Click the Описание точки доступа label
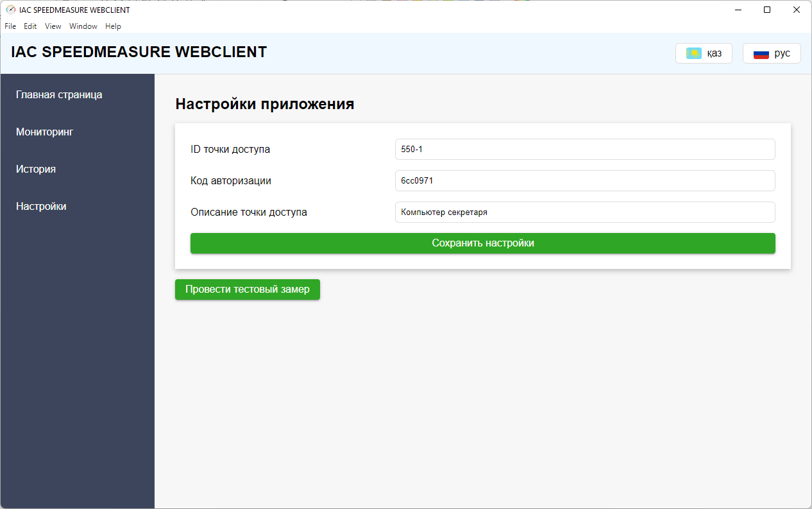812x509 pixels. click(249, 212)
